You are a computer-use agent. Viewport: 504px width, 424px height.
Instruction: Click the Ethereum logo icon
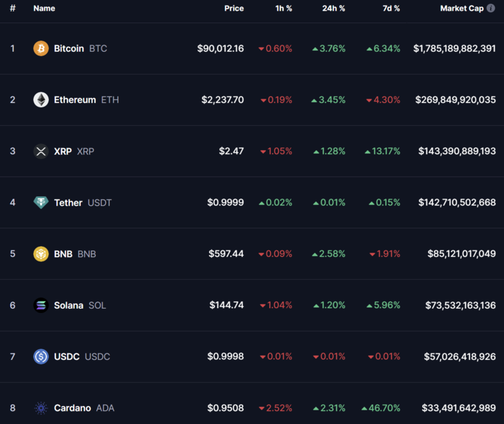41,99
